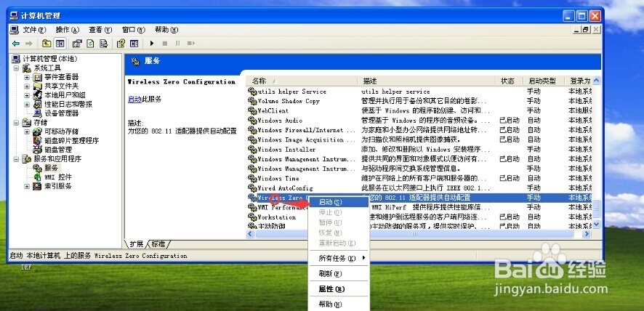Click the gear icon of Volume Shadow Copy

pyautogui.click(x=252, y=101)
